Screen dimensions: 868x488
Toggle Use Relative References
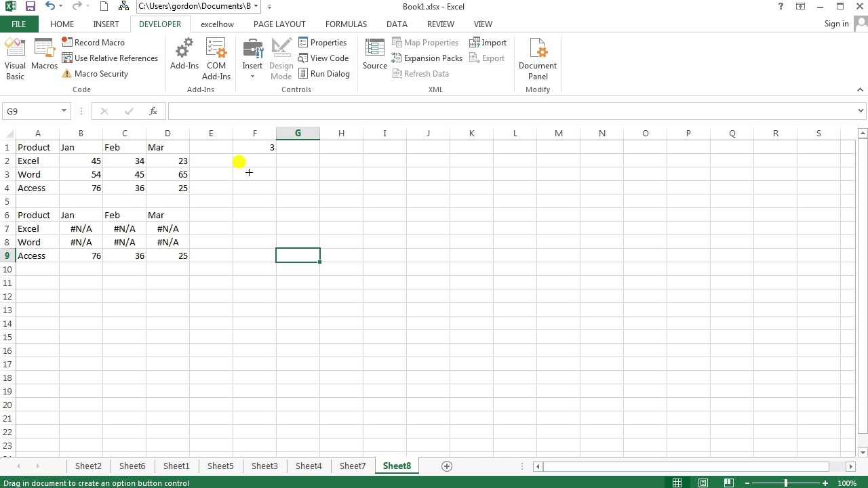point(110,58)
